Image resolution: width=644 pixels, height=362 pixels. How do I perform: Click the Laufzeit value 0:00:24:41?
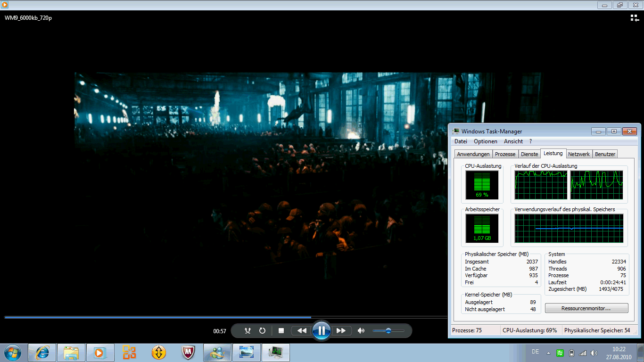[613, 282]
